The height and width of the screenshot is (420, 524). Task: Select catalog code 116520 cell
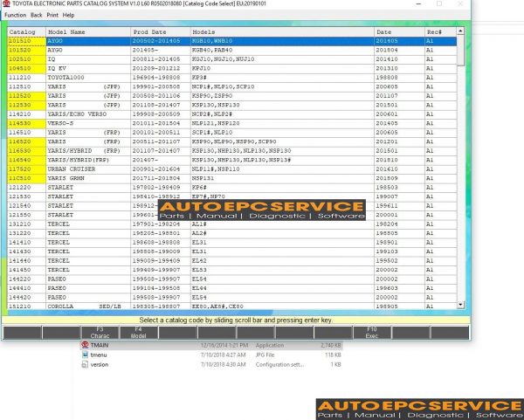coord(26,141)
